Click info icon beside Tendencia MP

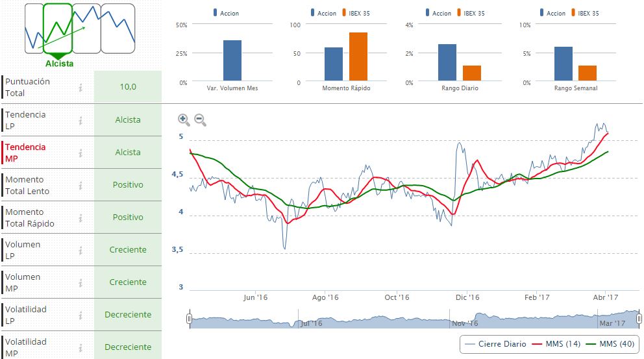[x=80, y=153]
